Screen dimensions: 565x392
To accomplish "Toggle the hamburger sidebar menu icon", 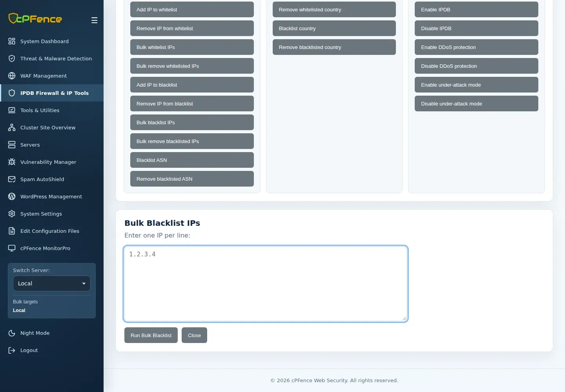I will [94, 20].
